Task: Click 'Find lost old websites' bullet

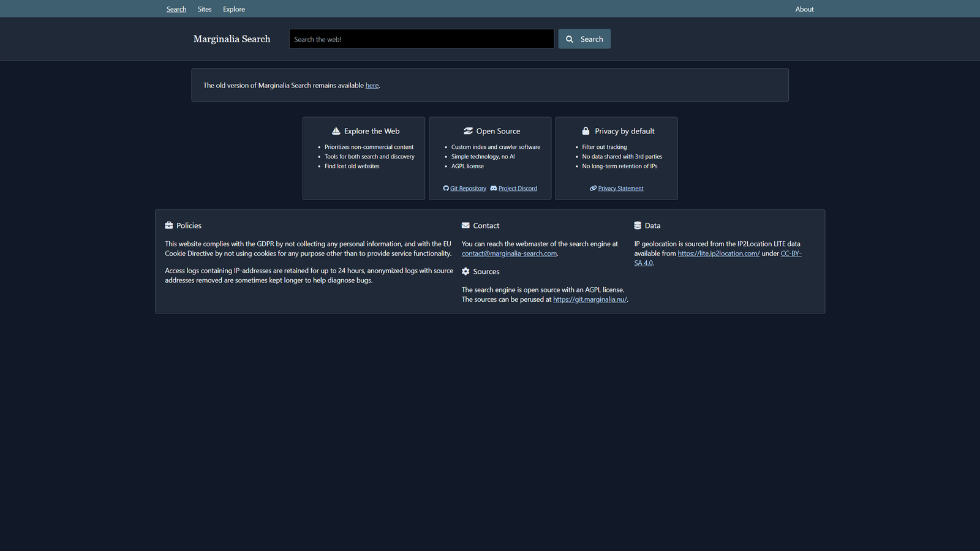Action: pos(352,167)
